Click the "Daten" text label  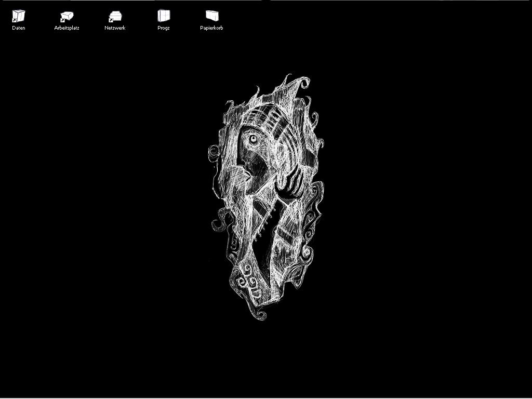19,28
